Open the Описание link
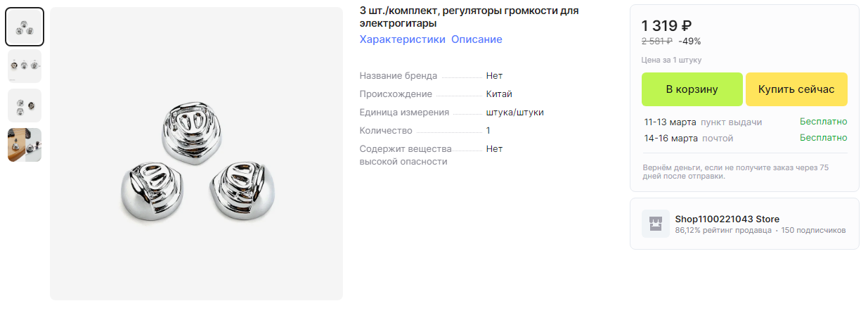The width and height of the screenshot is (868, 313). [477, 39]
